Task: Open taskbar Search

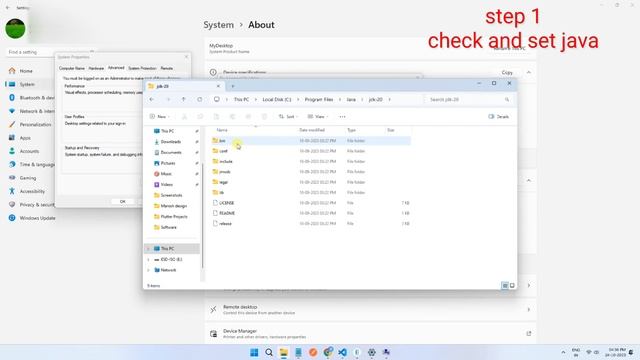Action: point(269,352)
